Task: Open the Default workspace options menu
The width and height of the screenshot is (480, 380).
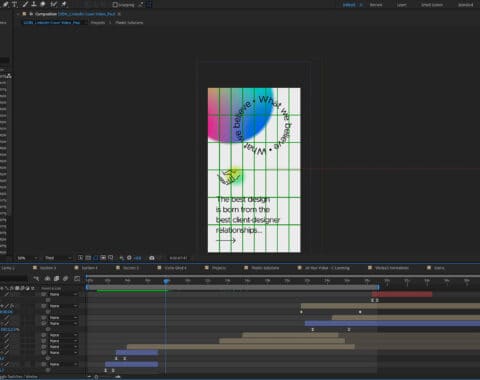Action: click(360, 5)
